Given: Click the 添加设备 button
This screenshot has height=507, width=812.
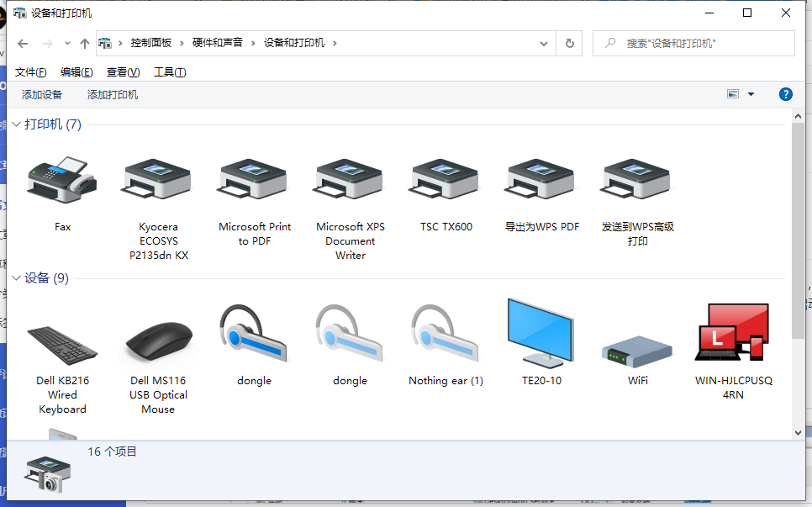Looking at the screenshot, I should tap(42, 95).
